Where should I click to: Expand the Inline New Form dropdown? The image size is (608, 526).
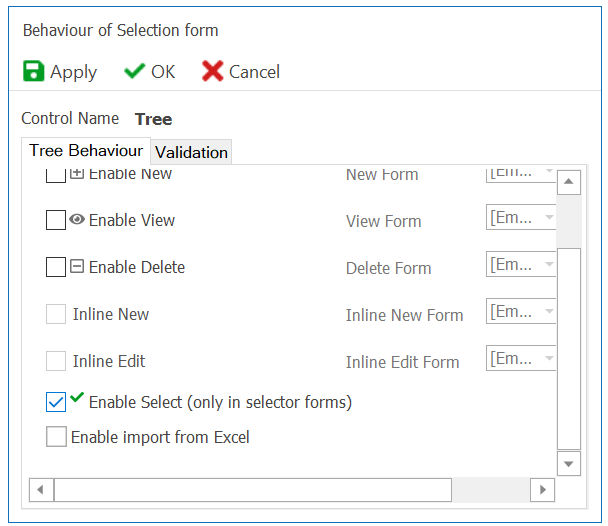click(549, 311)
